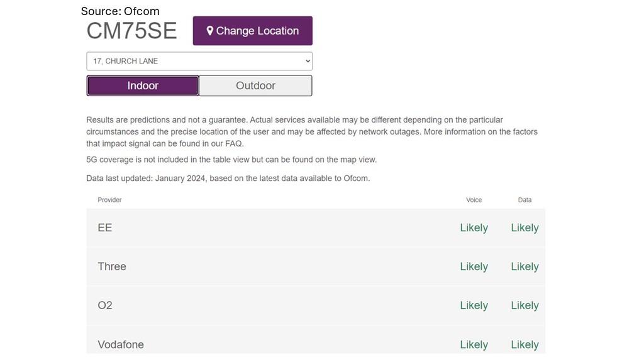Viewport: 644px width, 362px height.
Task: Select the Three provider row
Action: 316,266
